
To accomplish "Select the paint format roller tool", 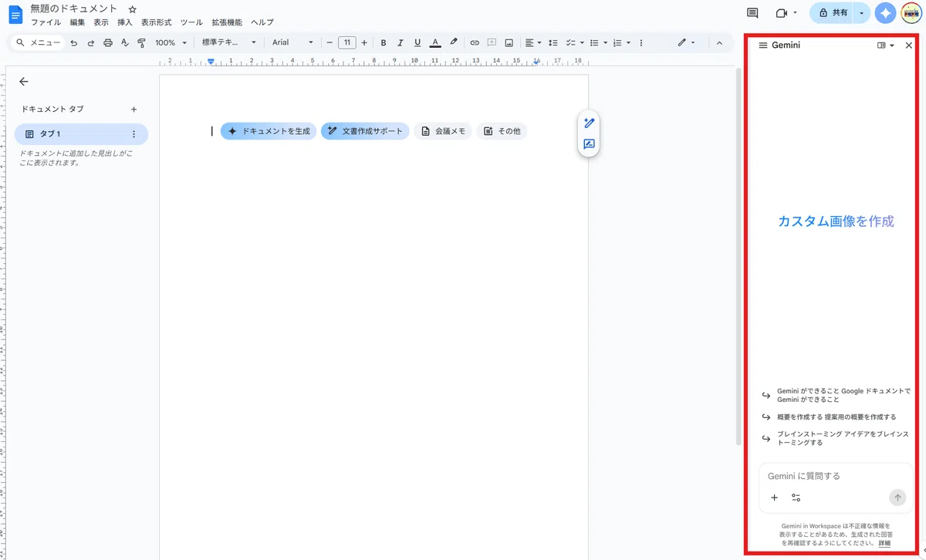I will [141, 43].
